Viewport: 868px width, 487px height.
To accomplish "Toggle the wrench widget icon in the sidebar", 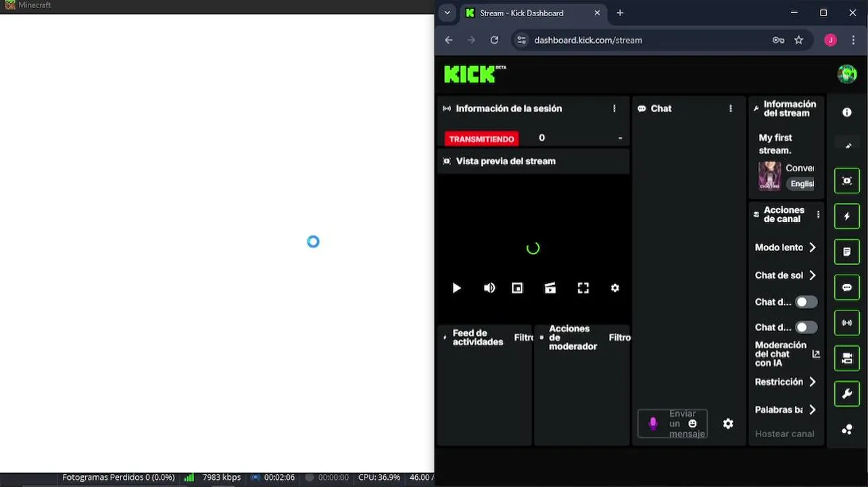I will pos(847,394).
